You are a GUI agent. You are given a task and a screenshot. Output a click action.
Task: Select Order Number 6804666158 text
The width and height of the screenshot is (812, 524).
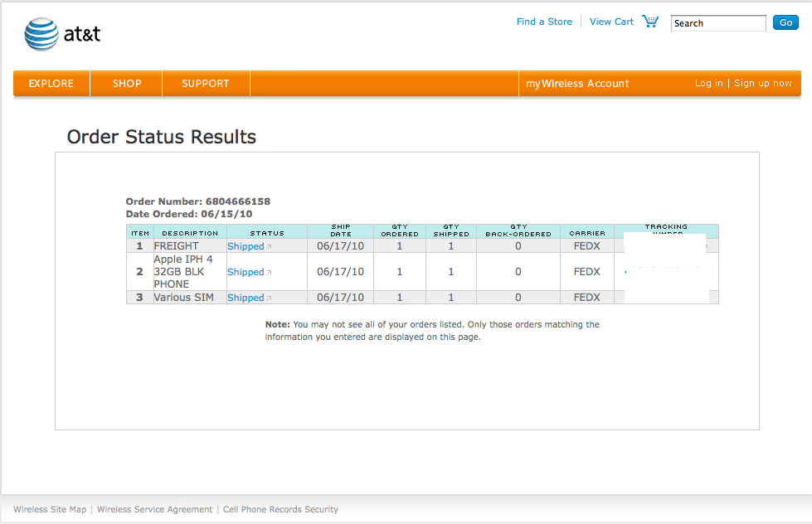click(198, 201)
